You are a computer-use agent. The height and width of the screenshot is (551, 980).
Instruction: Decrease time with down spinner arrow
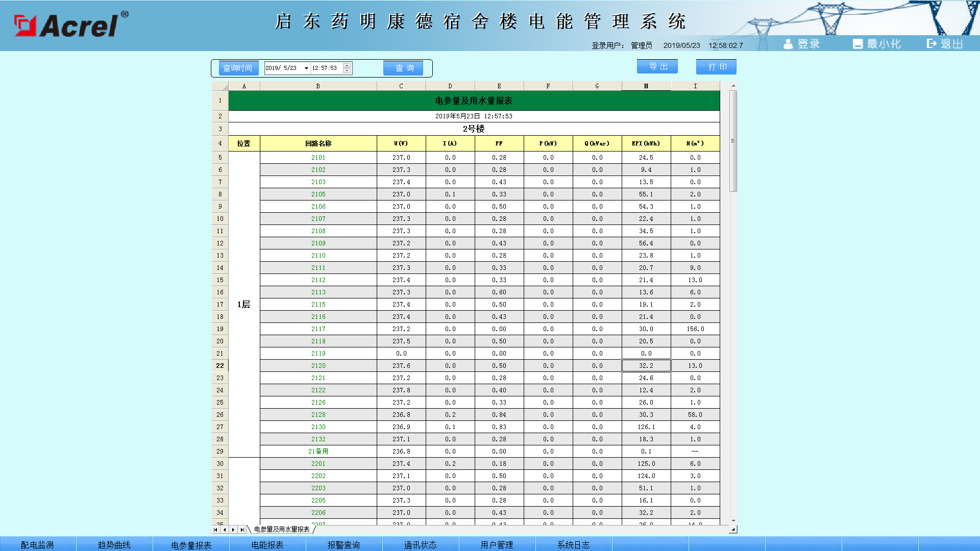tap(347, 71)
